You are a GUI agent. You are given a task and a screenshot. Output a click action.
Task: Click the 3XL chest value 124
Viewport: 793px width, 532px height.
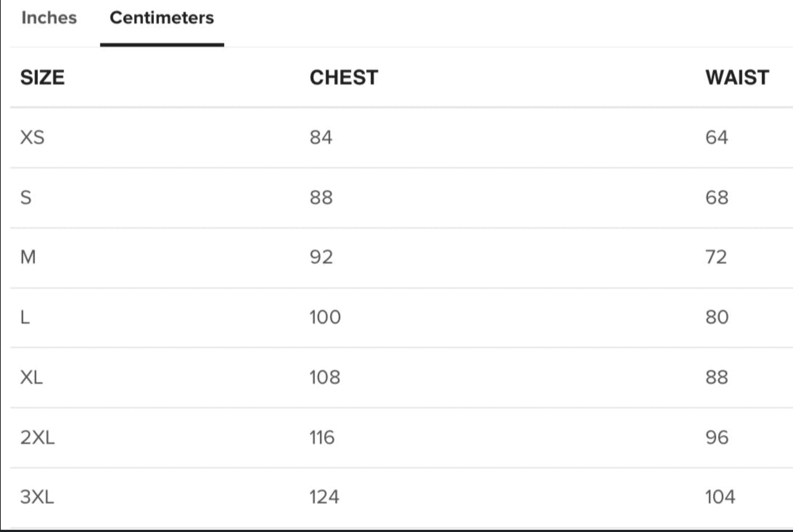click(324, 497)
